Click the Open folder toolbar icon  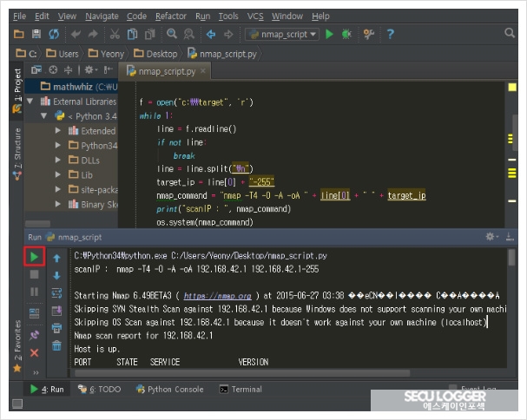coord(19,34)
